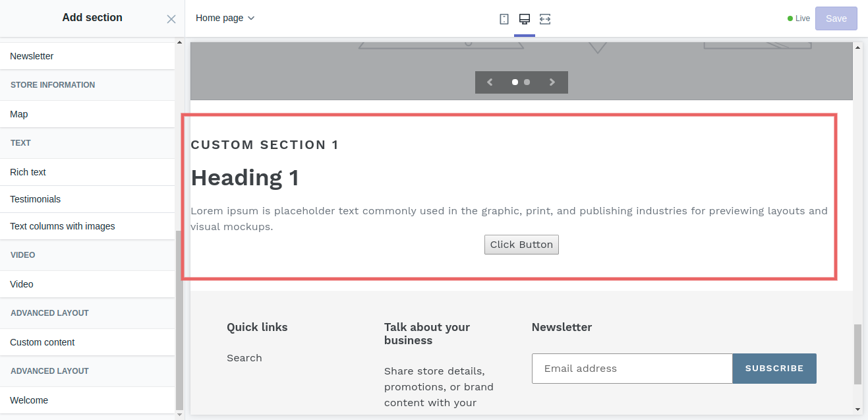Click the 'CUSTOM SECTION 1' title
Image resolution: width=868 pixels, height=420 pixels.
click(264, 145)
